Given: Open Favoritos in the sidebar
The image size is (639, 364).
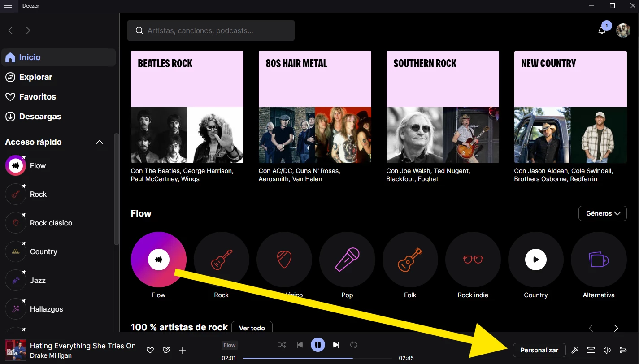Looking at the screenshot, I should [x=58, y=97].
